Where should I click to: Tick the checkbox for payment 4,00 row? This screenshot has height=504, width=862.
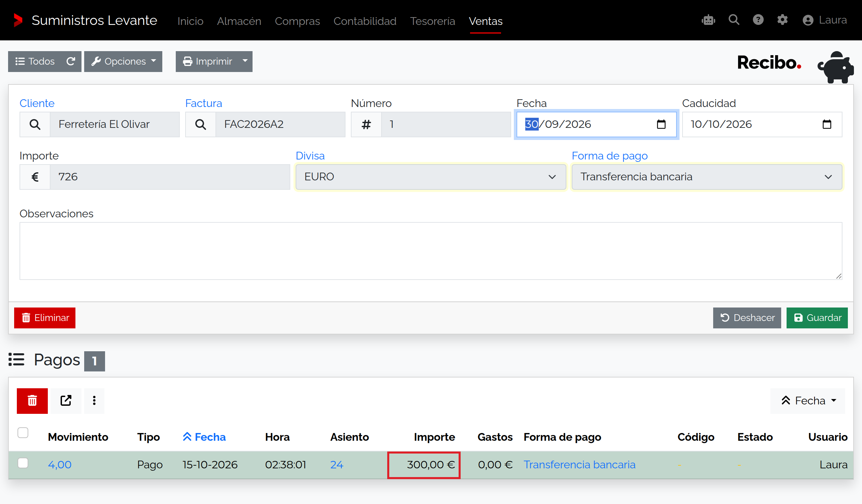click(x=23, y=463)
